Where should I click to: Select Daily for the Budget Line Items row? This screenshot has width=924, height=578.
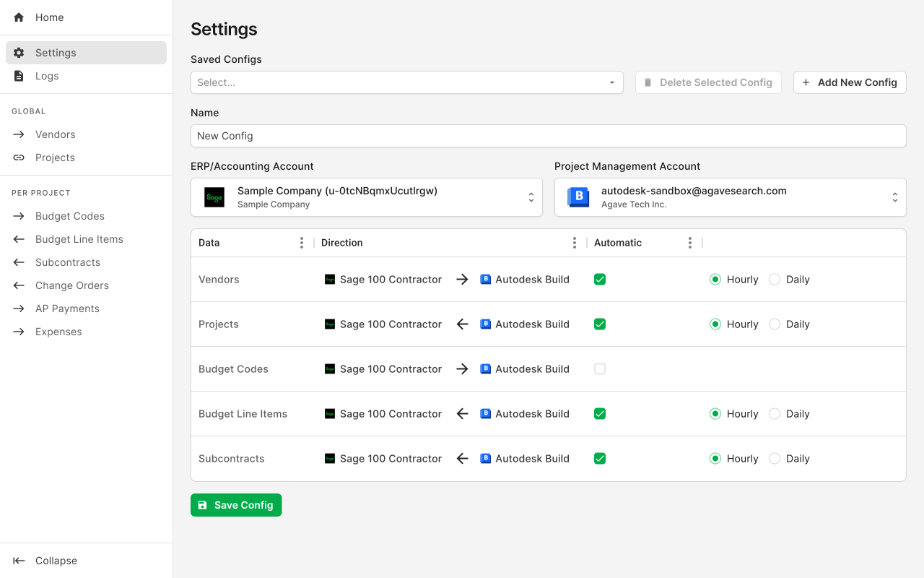(775, 414)
